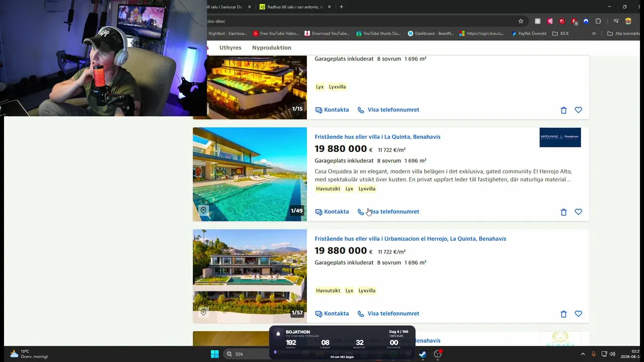The width and height of the screenshot is (644, 362).
Task: Open the Chrome profile avatar
Action: (628, 21)
